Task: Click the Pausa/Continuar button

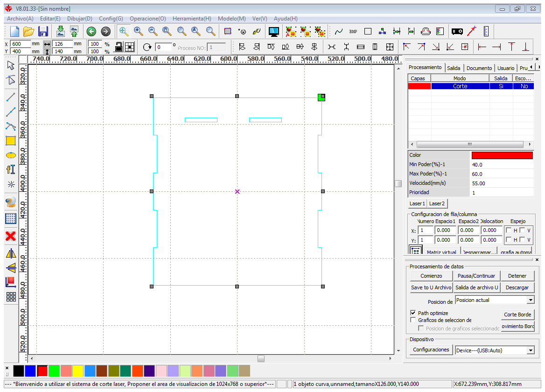Action: pyautogui.click(x=476, y=276)
